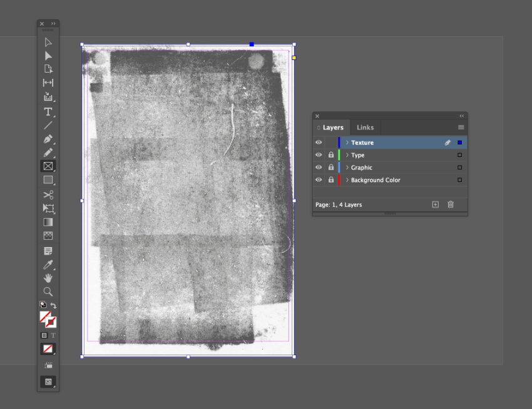Select the Zoom tool
The image size is (532, 409).
point(48,291)
